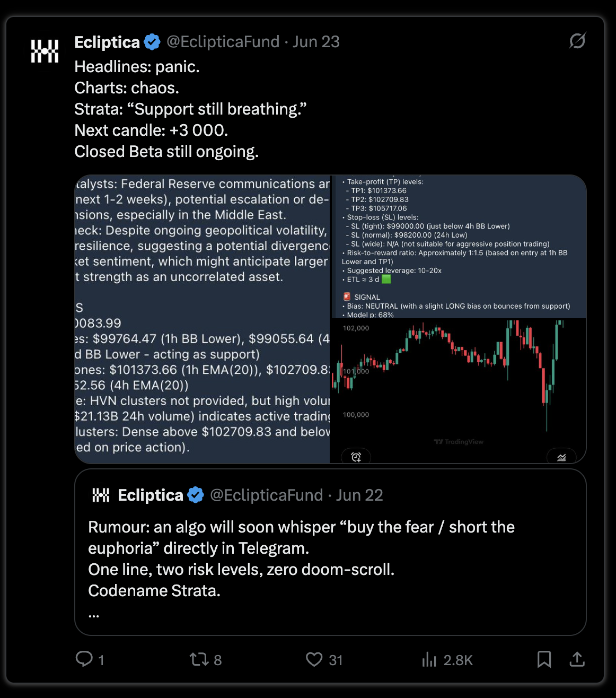The height and width of the screenshot is (698, 616).
Task: View analytics via bar chart icon
Action: 429,659
